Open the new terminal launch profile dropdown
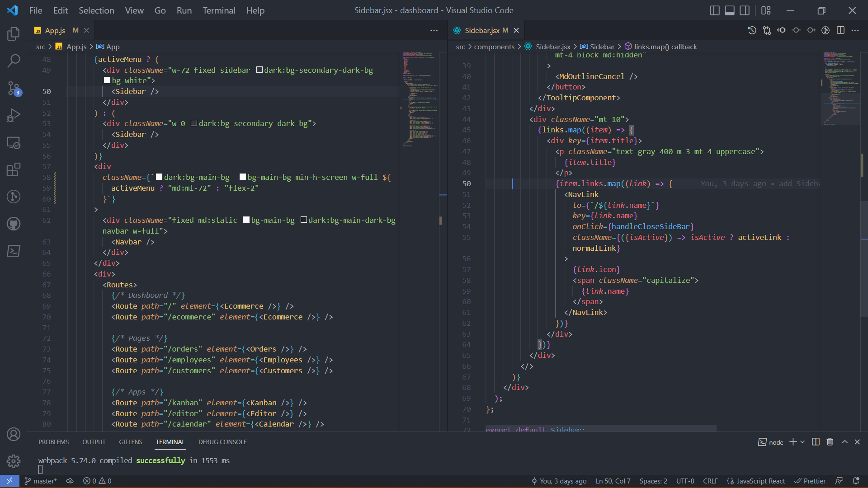 click(802, 442)
